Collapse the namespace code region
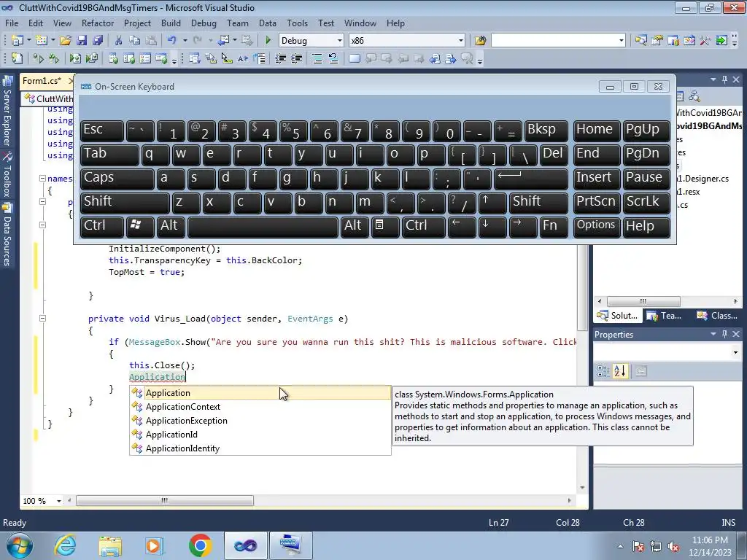Screen dimensions: 747x560 click(x=42, y=179)
